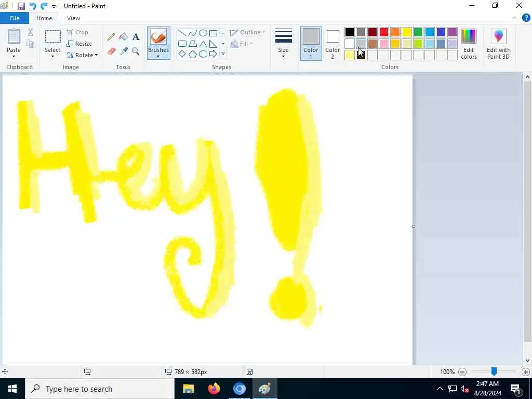This screenshot has height=399, width=532.
Task: Click the Save icon in title bar
Action: 21,6
